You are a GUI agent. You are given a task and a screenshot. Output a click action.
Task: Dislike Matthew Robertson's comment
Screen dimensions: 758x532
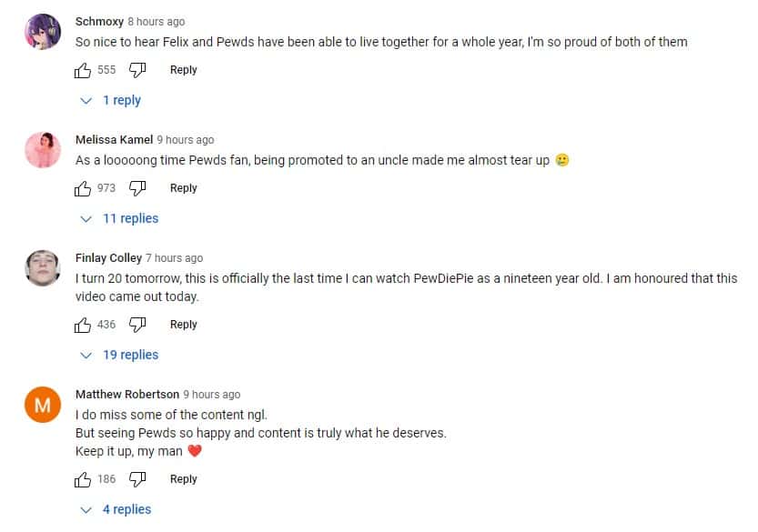[137, 478]
